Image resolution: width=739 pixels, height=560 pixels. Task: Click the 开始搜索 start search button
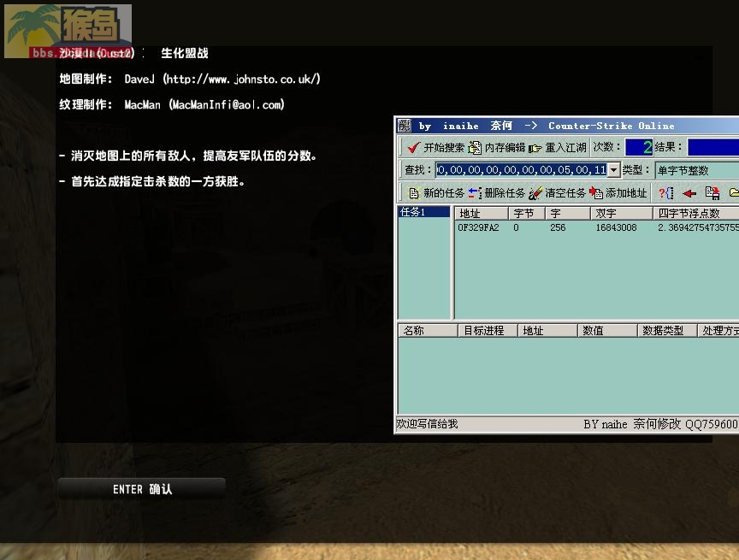pos(435,147)
